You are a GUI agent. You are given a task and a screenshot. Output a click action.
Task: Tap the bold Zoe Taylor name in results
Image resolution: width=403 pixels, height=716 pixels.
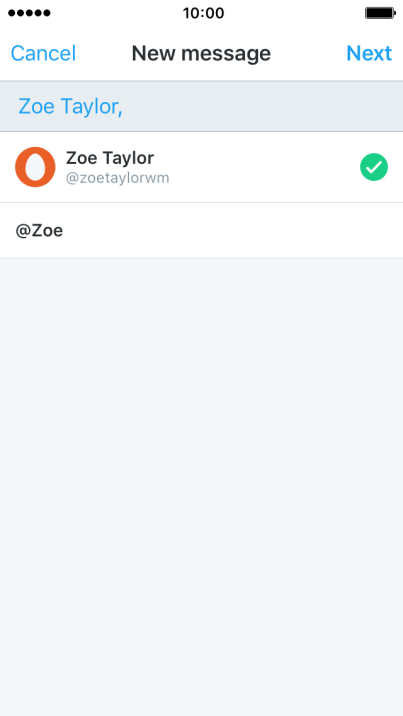click(110, 158)
